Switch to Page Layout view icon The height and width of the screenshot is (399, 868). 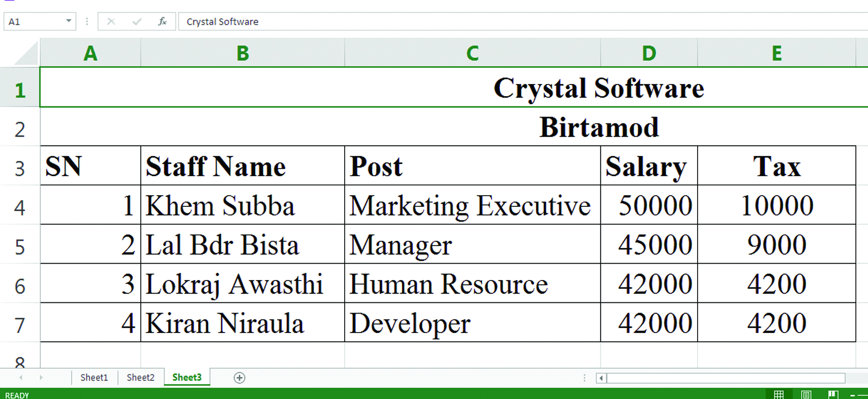click(x=806, y=395)
